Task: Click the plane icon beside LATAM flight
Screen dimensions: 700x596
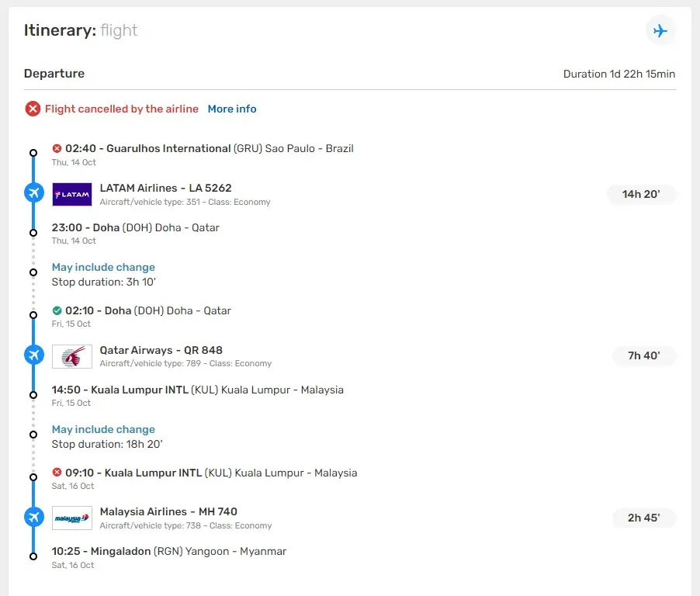Action: tap(33, 192)
